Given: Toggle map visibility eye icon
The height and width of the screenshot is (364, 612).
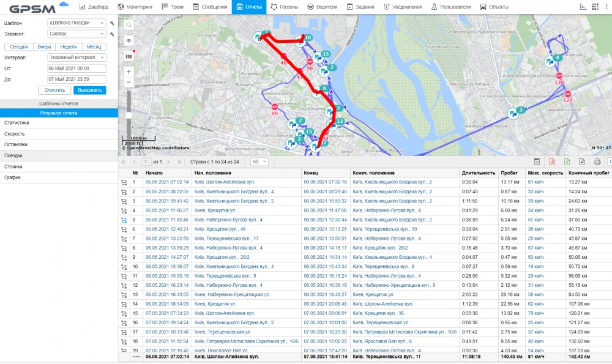Looking at the screenshot, I should 129,40.
